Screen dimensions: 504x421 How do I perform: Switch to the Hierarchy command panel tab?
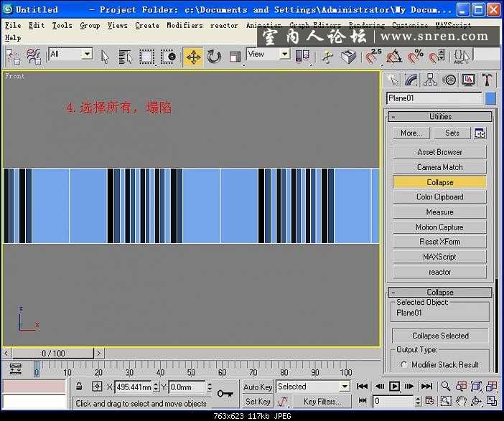click(430, 80)
